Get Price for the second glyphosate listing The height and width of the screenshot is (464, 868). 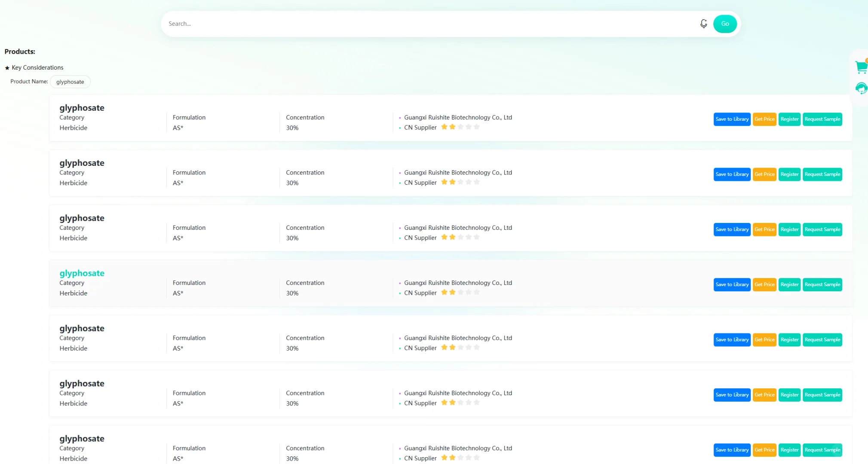point(764,174)
